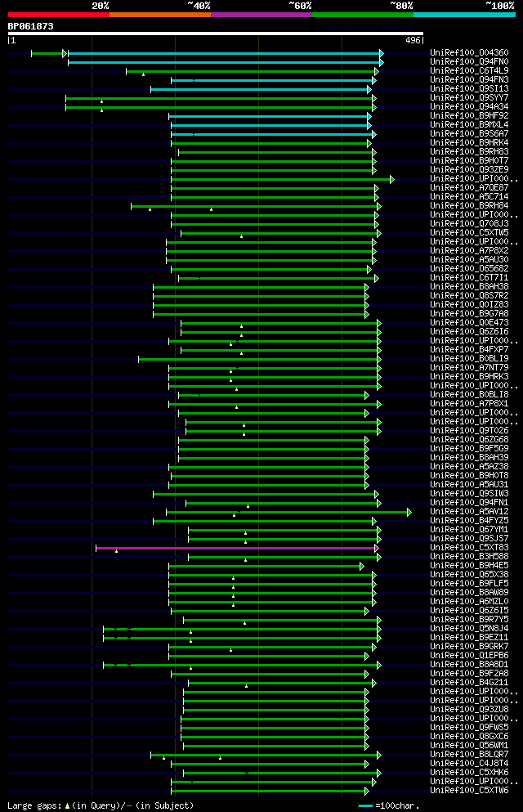View the UniRef100_B4G211 entry
The width and height of the screenshot is (523, 812).
469,683
